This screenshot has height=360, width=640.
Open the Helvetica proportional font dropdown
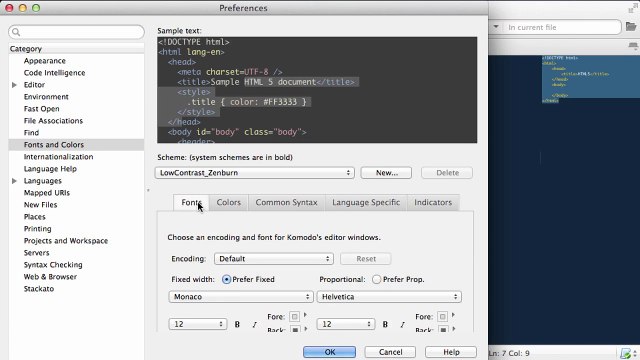coord(389,297)
